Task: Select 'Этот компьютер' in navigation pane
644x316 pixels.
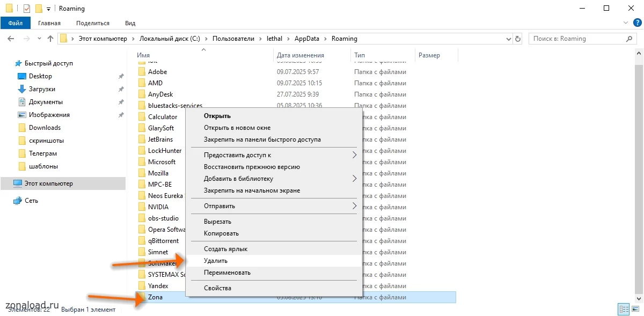Action: (x=48, y=183)
